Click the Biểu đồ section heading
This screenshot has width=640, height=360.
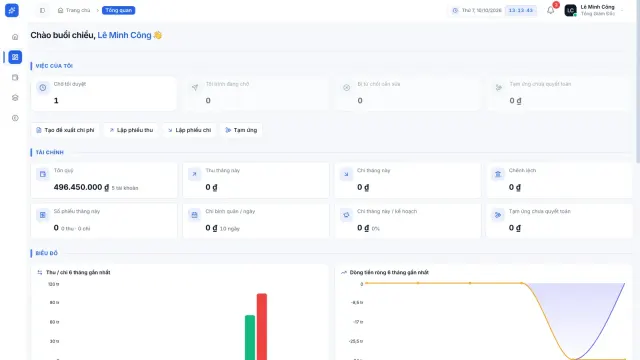click(47, 253)
